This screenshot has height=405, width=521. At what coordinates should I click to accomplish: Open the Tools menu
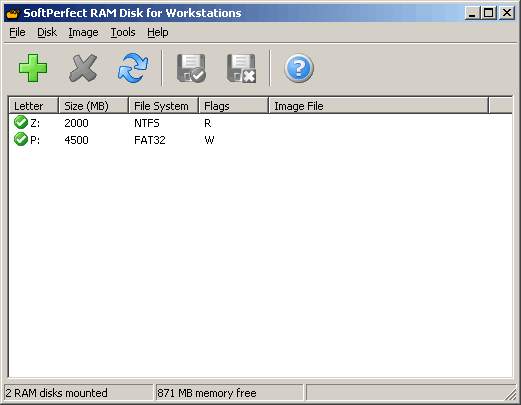123,32
